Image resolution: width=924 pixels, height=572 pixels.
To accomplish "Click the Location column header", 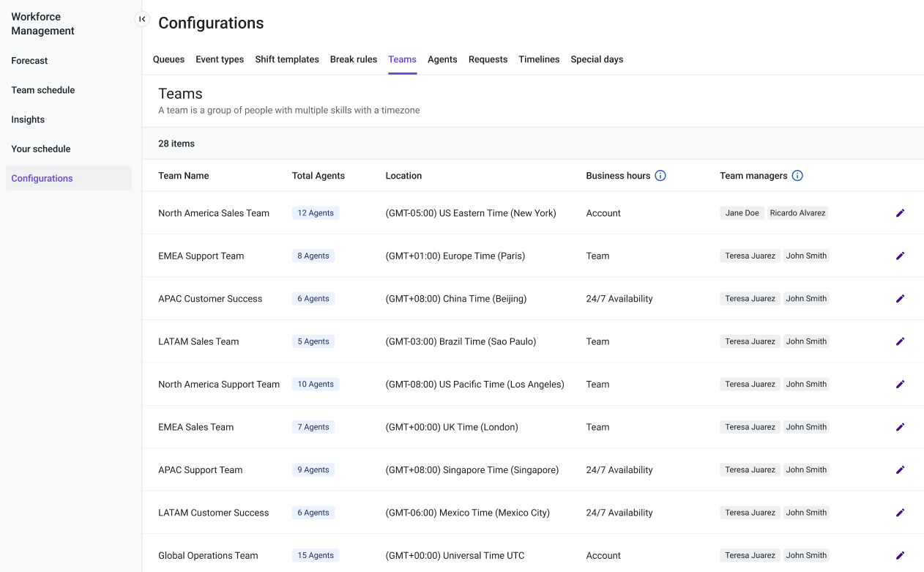I will coord(403,176).
